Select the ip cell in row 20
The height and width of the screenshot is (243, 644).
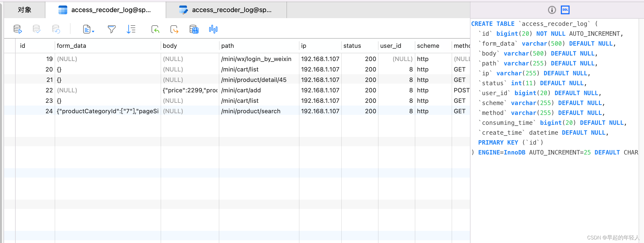coord(320,69)
